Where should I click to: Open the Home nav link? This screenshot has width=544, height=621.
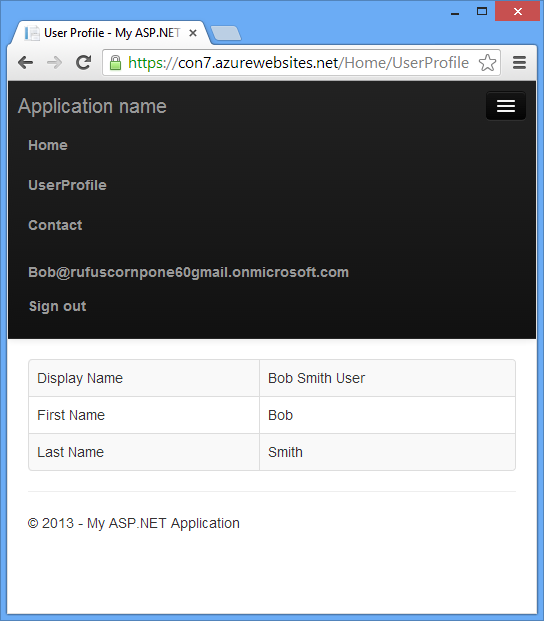[x=48, y=145]
